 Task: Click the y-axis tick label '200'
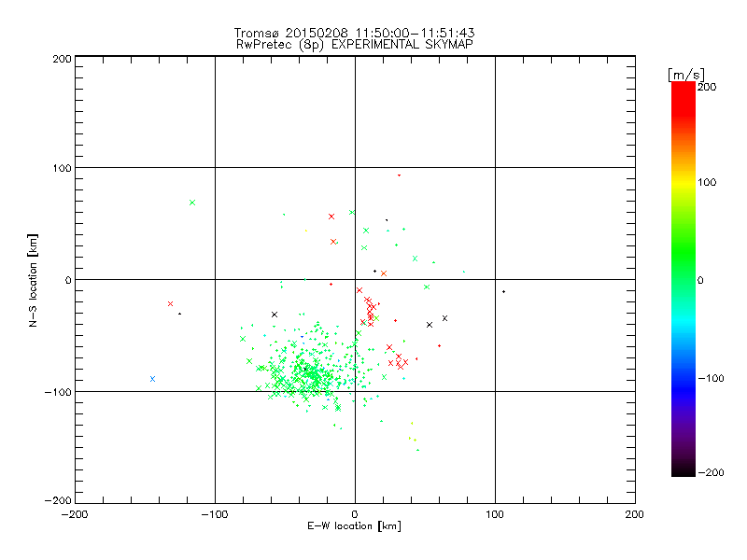point(62,59)
